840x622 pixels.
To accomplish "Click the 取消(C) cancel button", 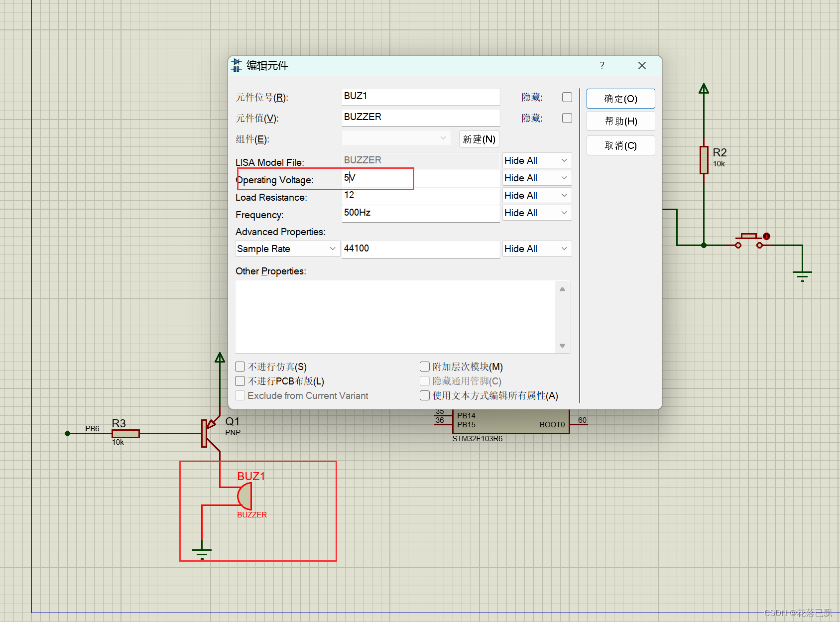I will coord(620,145).
